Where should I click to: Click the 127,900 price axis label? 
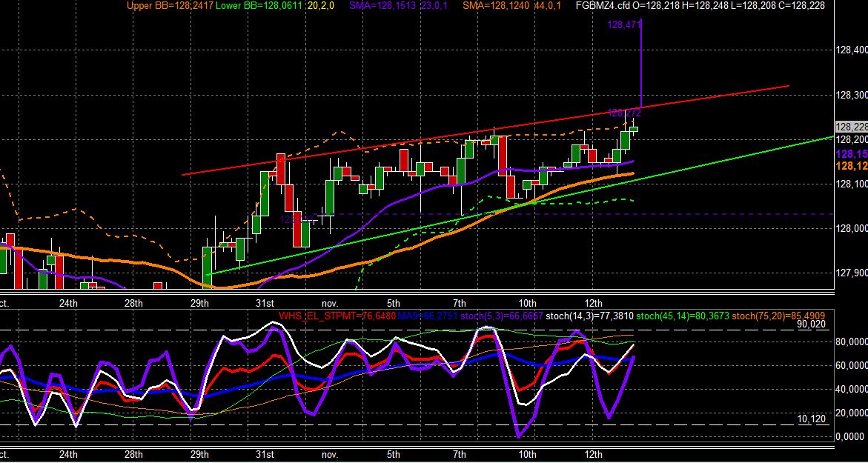coord(852,273)
